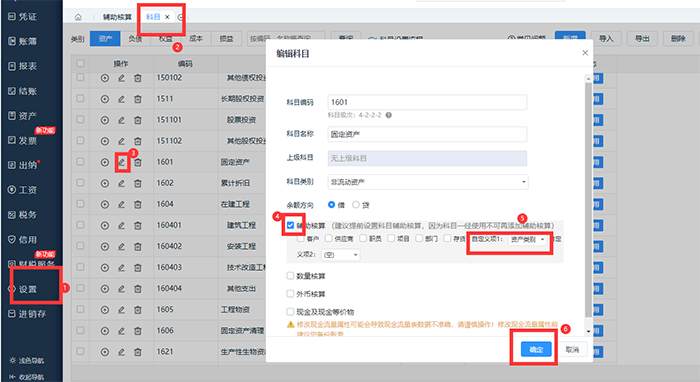
Task: Click the 上级科目 field
Action: tap(427, 158)
